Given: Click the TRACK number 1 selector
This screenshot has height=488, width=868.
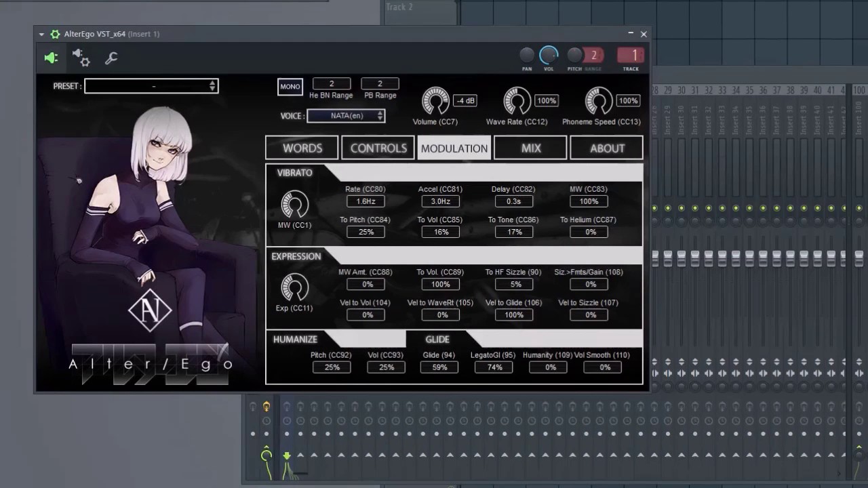Looking at the screenshot, I should tap(631, 56).
